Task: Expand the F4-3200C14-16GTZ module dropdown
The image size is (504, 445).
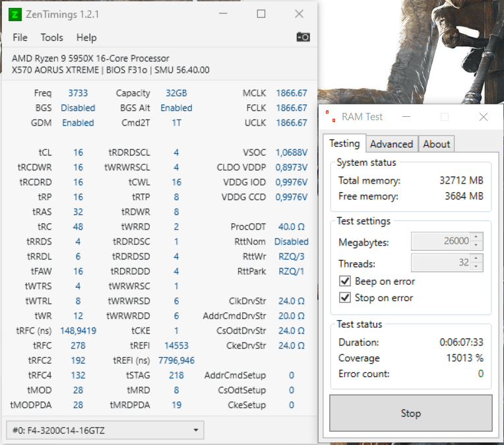Action: (105, 430)
